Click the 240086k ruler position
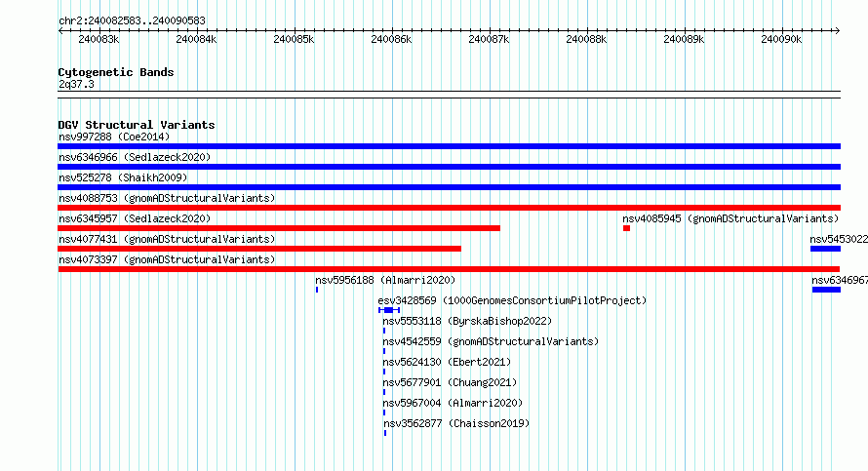868x471 pixels. [x=391, y=39]
